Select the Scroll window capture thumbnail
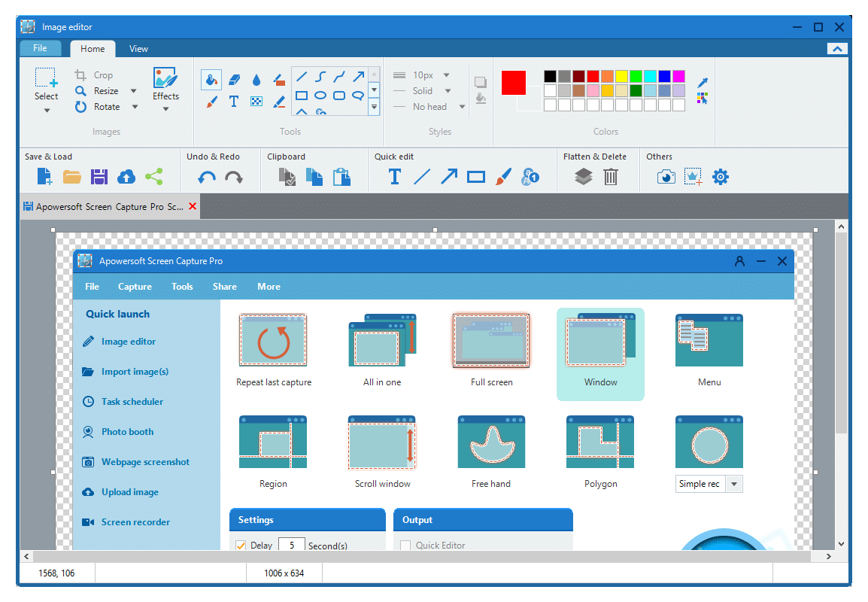Image resolution: width=868 pixels, height=602 pixels. [382, 442]
